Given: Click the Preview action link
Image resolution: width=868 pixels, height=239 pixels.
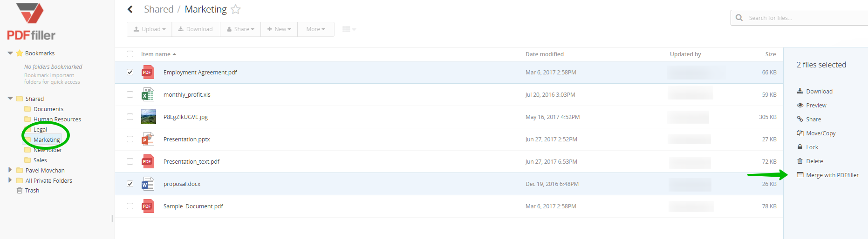Looking at the screenshot, I should point(816,105).
